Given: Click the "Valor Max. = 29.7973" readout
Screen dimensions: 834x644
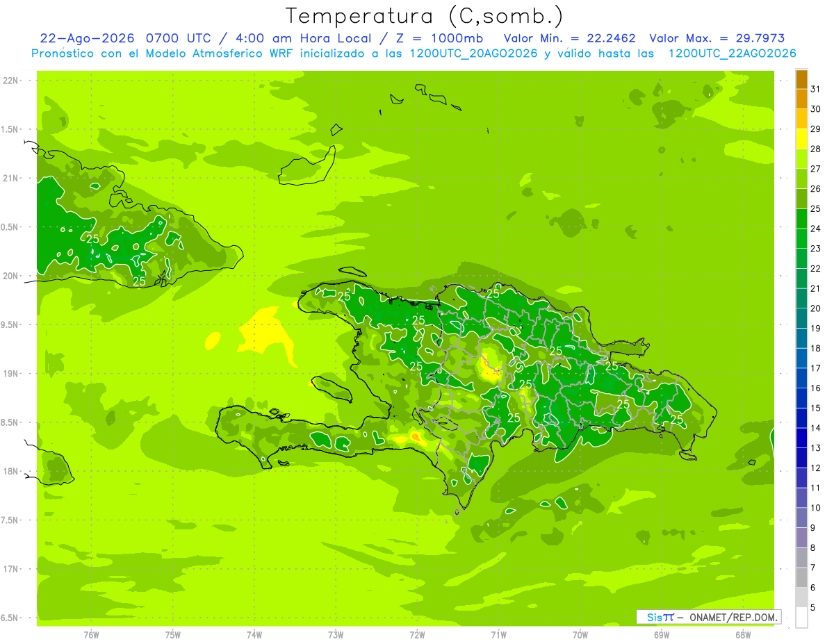Looking at the screenshot, I should coord(717,38).
